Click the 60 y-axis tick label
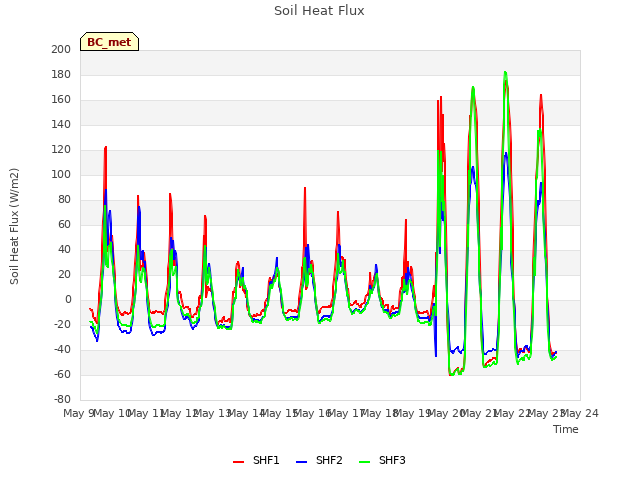 coord(64,224)
